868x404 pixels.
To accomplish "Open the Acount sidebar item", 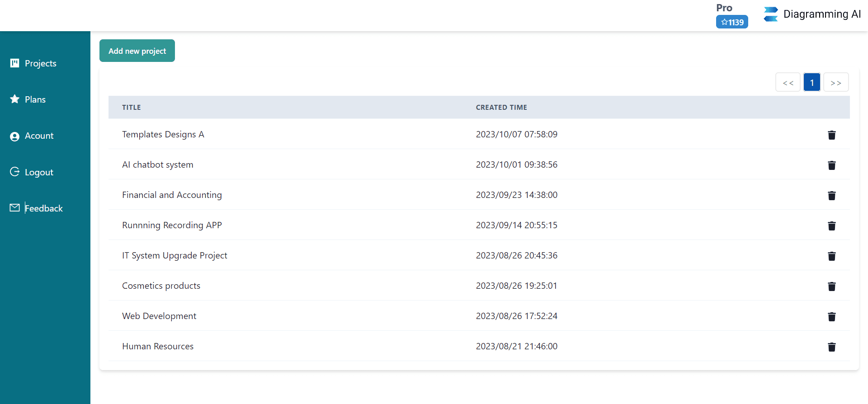I will [39, 136].
